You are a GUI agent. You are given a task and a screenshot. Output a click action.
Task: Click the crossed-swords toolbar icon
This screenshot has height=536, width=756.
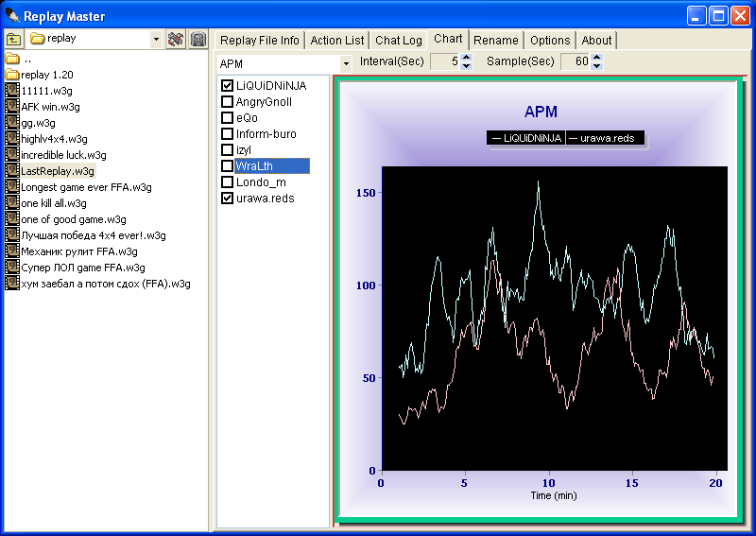point(176,39)
